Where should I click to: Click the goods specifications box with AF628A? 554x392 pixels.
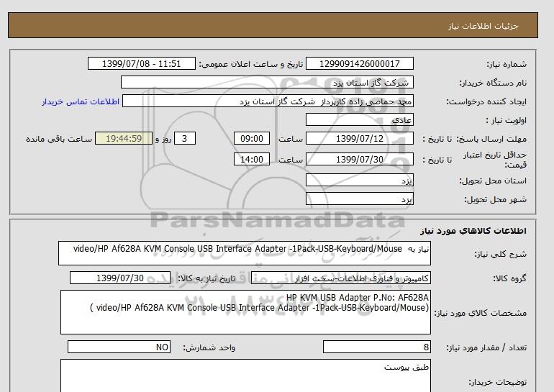click(x=245, y=312)
